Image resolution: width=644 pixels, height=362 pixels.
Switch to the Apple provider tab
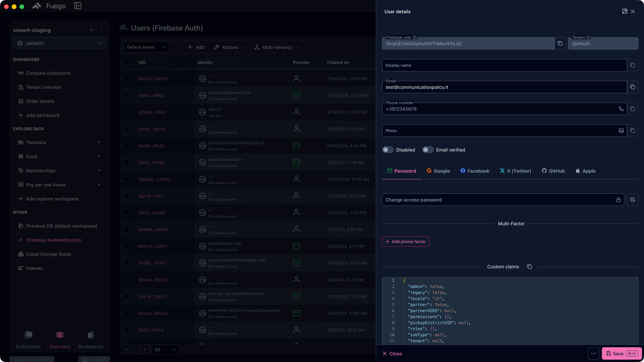585,171
